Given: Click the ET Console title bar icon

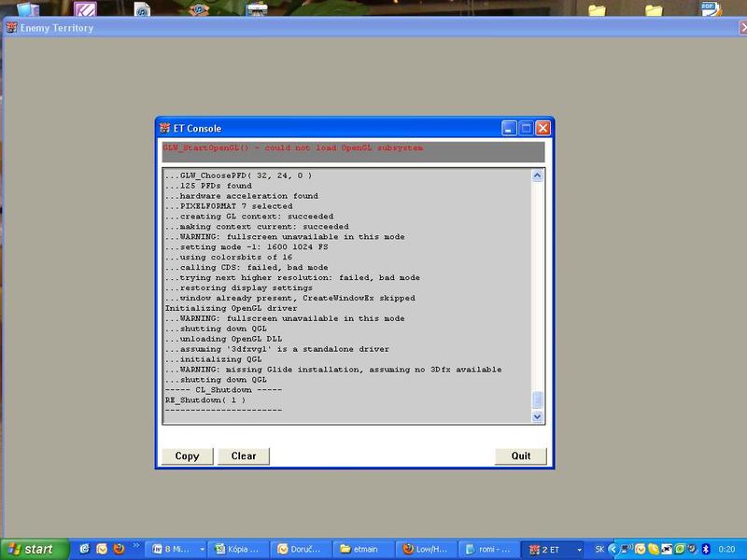Looking at the screenshot, I should click(x=164, y=128).
